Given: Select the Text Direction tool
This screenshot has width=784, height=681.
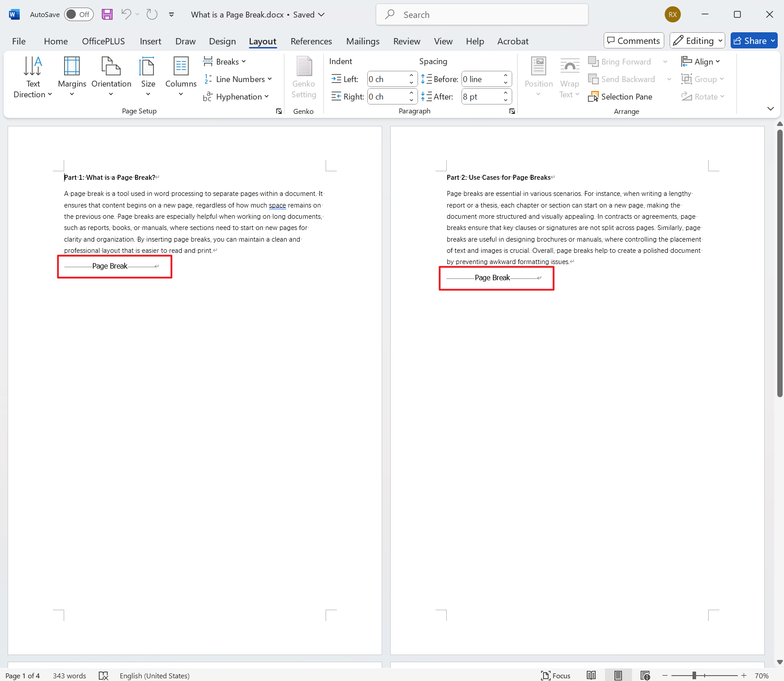Looking at the screenshot, I should pyautogui.click(x=32, y=76).
